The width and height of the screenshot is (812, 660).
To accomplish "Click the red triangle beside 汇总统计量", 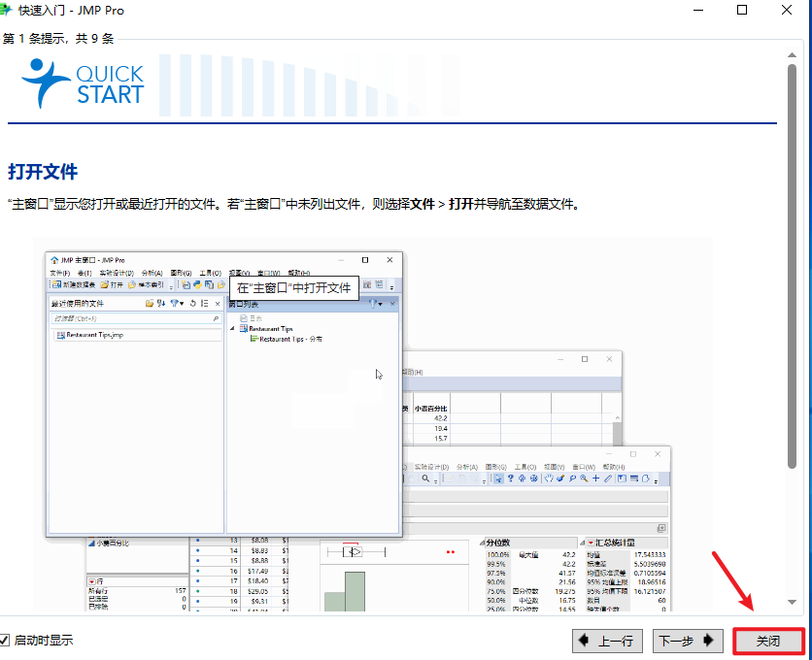I will tap(591, 543).
